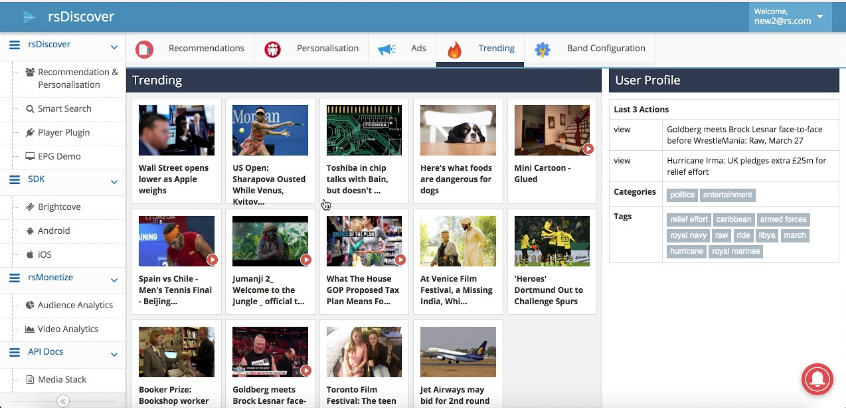Viewport: 846px width, 408px height.
Task: Open Audience Analytics in sidebar
Action: 75,305
